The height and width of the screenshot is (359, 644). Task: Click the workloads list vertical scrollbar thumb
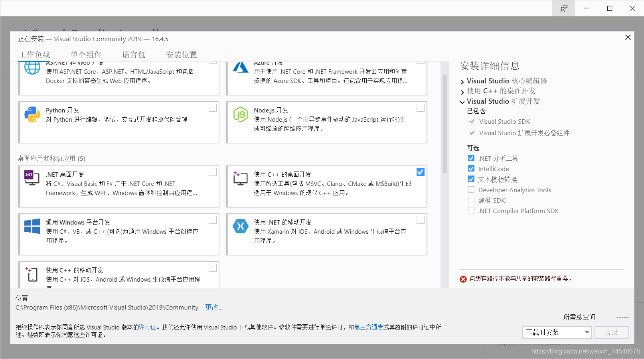click(x=444, y=124)
